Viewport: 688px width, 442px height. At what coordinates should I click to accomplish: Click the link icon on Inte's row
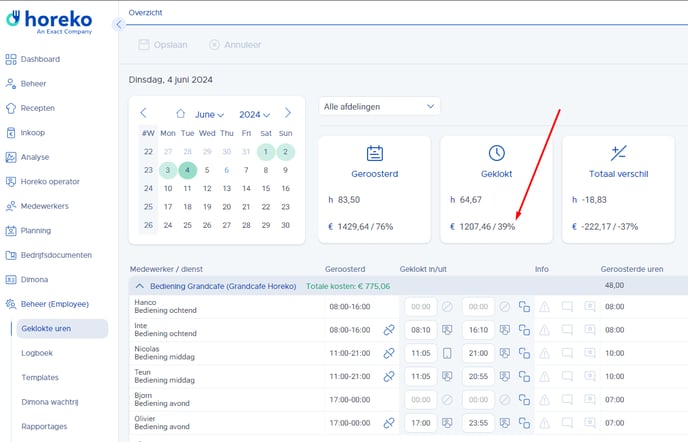[x=389, y=330]
